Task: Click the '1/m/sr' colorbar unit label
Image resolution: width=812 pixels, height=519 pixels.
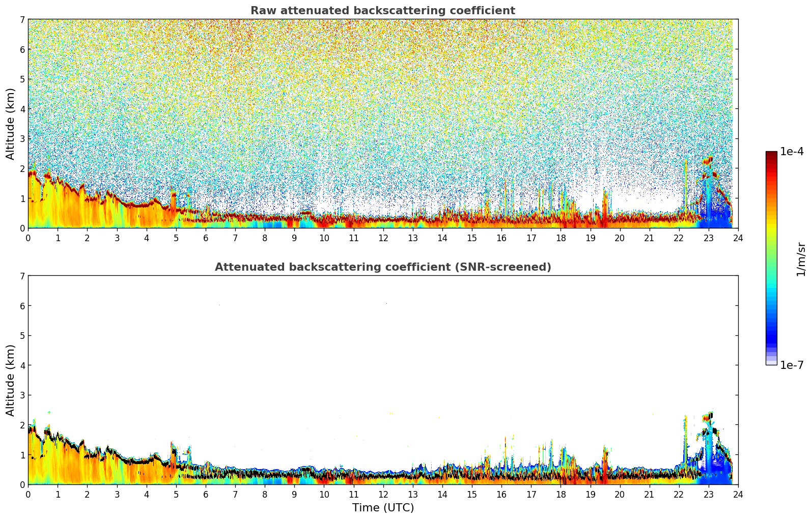Action: 801,259
